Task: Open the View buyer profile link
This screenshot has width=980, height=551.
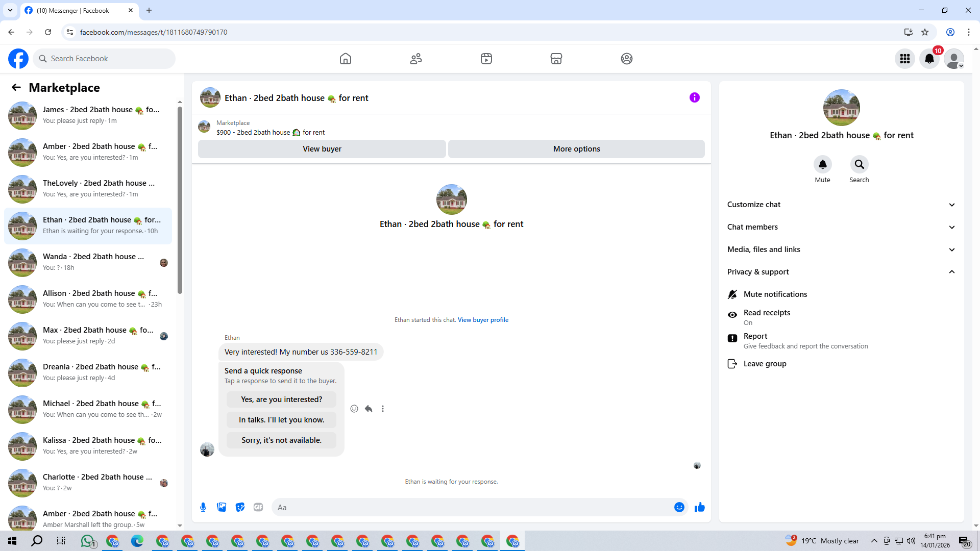Action: (483, 320)
